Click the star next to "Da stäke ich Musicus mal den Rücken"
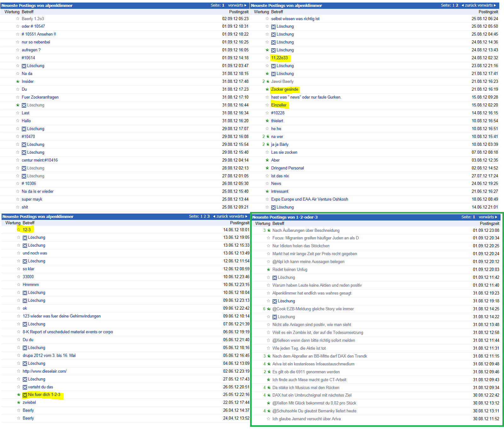504x441 pixels. point(269,388)
